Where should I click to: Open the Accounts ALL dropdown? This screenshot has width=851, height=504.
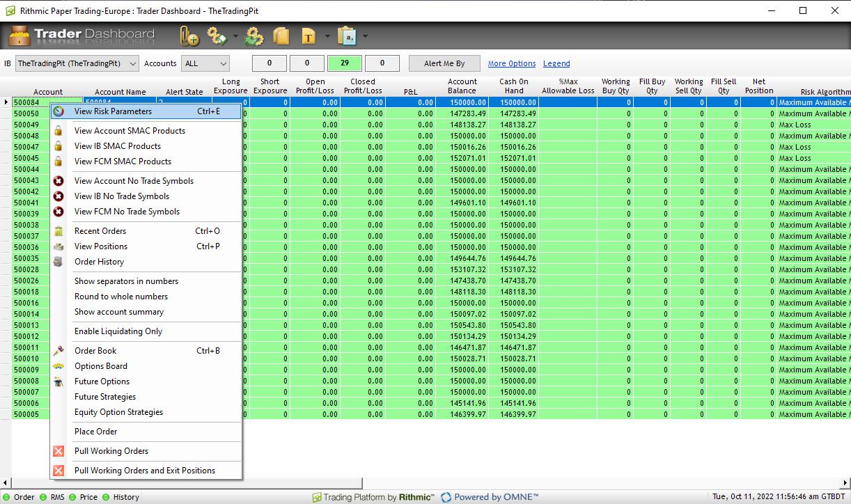pyautogui.click(x=205, y=63)
